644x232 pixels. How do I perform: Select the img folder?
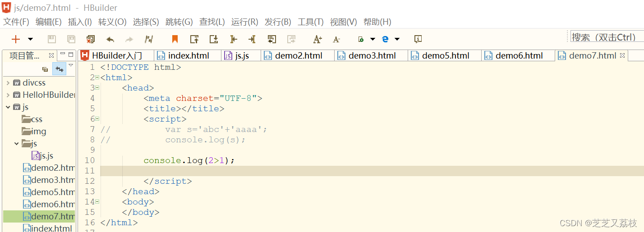coord(34,132)
